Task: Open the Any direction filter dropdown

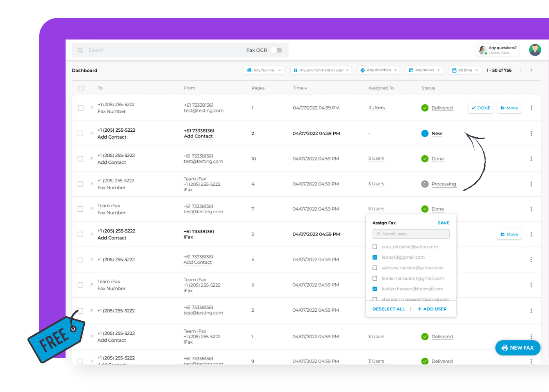Action: 378,70
